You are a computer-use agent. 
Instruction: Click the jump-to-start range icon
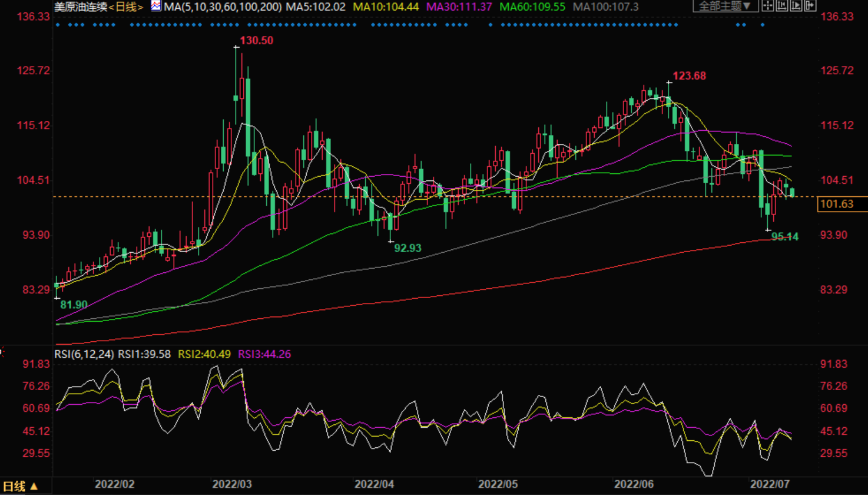click(x=782, y=6)
